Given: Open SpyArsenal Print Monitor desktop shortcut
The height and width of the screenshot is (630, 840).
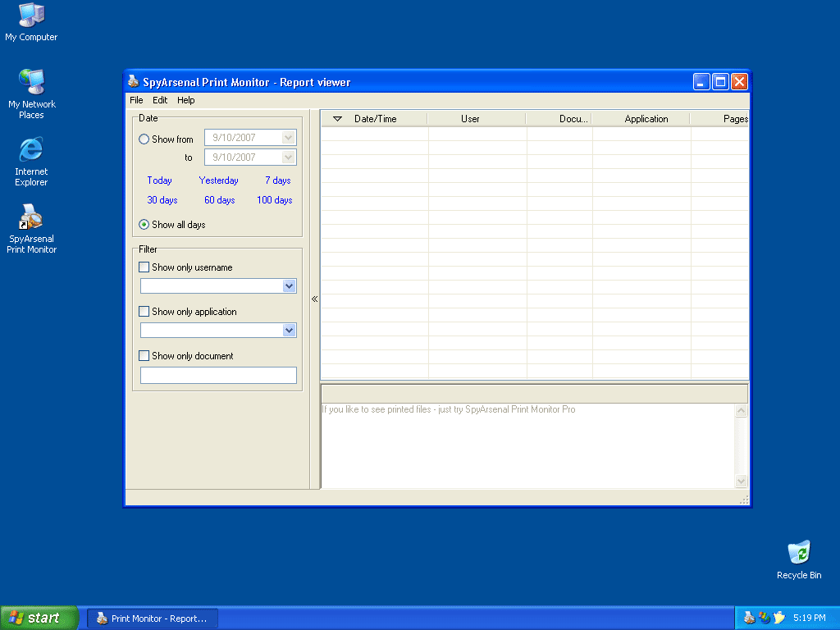Looking at the screenshot, I should 31,218.
